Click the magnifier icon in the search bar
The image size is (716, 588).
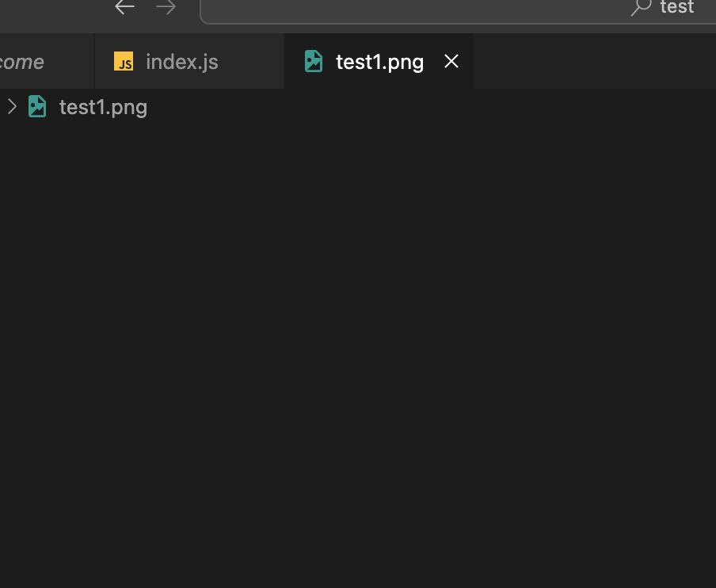(640, 8)
